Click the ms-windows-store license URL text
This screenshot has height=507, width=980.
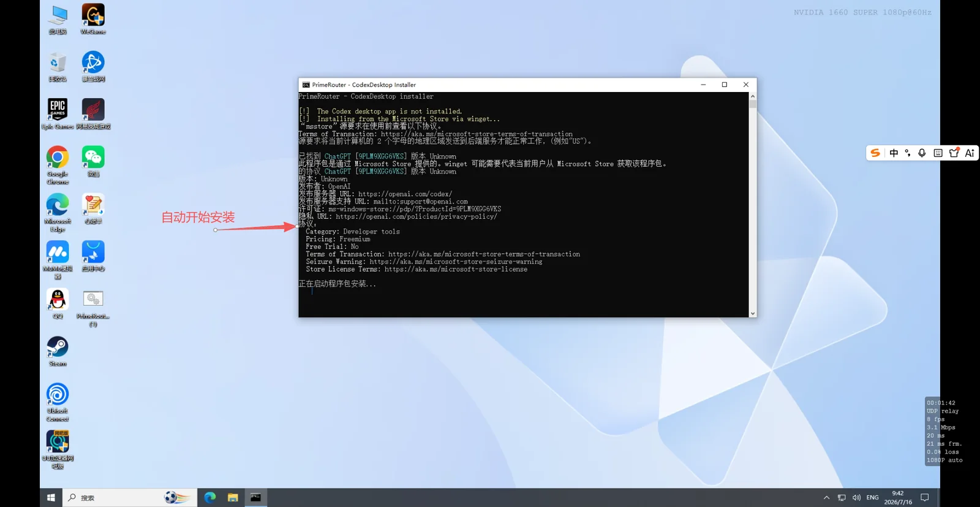(415, 209)
